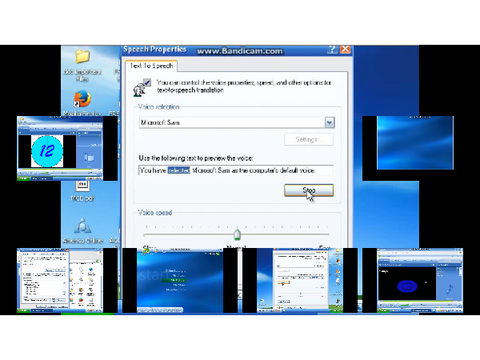Screen dimensions: 480x360
Task: Select the MCC.pdf desktop icon
Action: coord(82,191)
